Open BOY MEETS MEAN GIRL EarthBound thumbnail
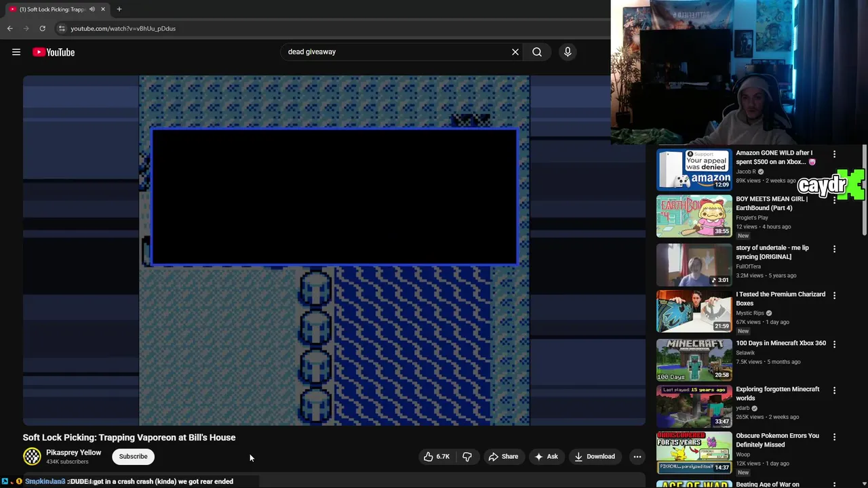Image resolution: width=868 pixels, height=488 pixels. pyautogui.click(x=694, y=216)
